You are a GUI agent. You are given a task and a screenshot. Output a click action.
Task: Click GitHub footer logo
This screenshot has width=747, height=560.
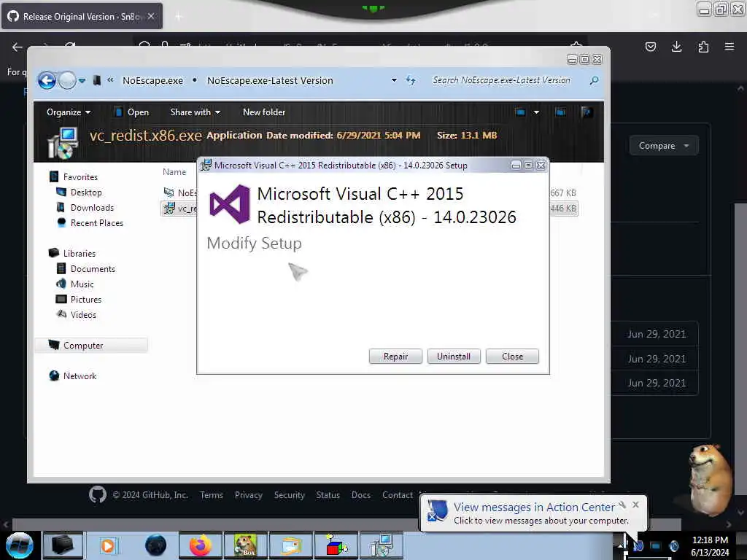pos(98,495)
